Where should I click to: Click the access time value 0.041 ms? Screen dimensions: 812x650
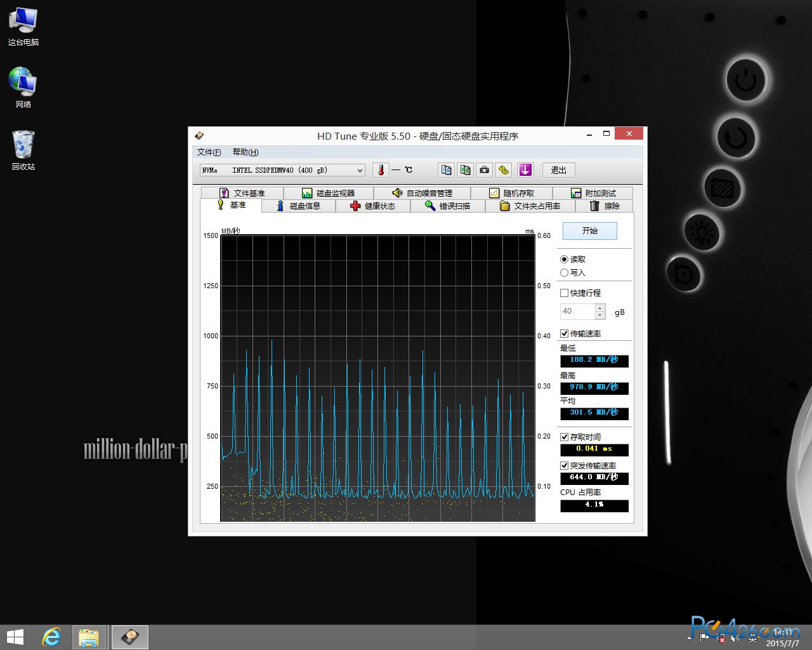[594, 449]
